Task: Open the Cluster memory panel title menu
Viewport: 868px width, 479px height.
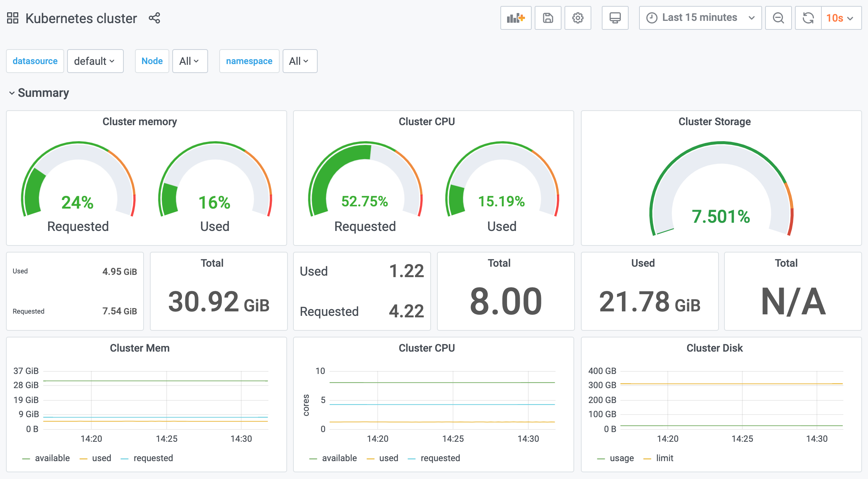Action: [140, 121]
